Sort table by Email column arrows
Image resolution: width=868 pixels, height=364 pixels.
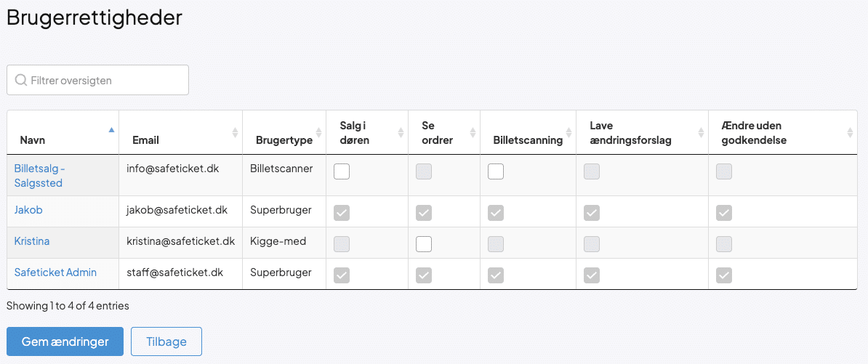click(x=235, y=133)
